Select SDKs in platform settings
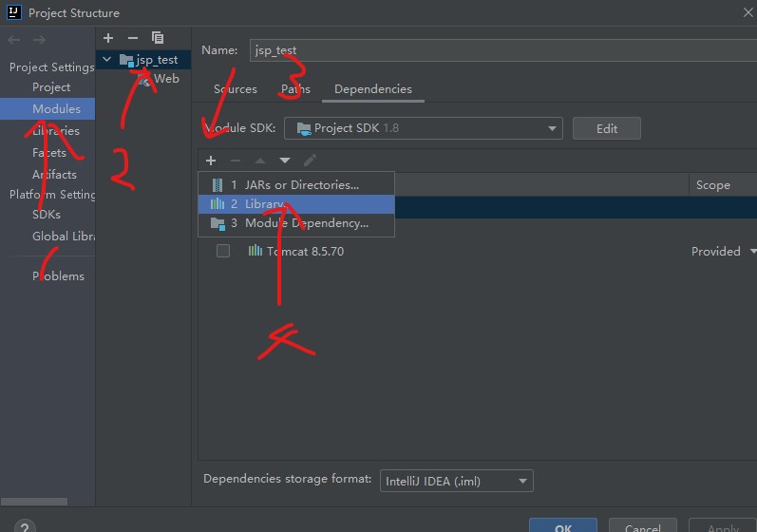757x532 pixels. (47, 215)
